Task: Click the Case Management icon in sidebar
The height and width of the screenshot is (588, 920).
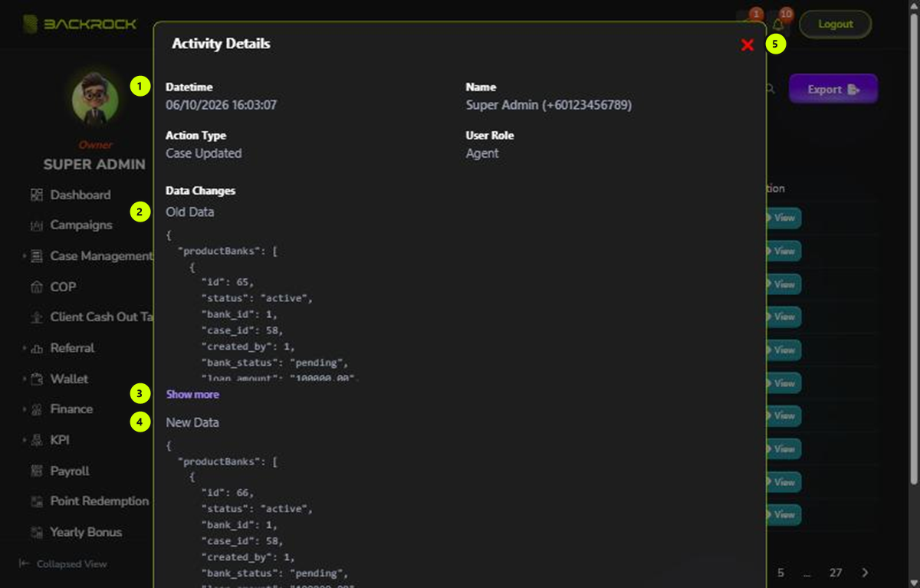Action: click(37, 256)
